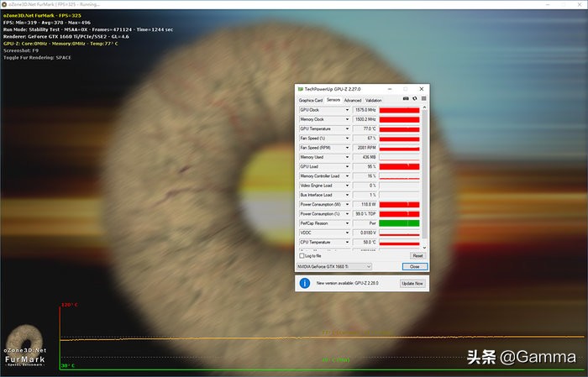
Task: Click the blue info icon in update notice
Action: coord(305,283)
